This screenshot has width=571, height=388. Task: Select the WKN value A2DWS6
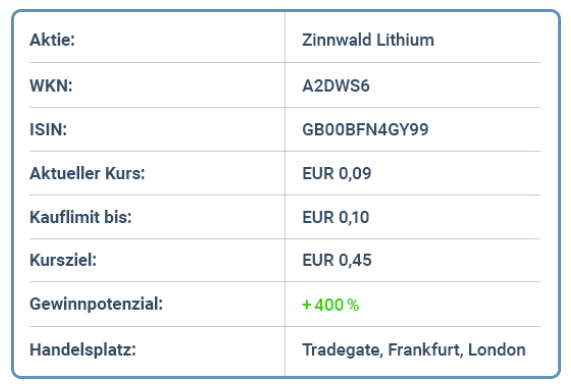[x=336, y=86]
